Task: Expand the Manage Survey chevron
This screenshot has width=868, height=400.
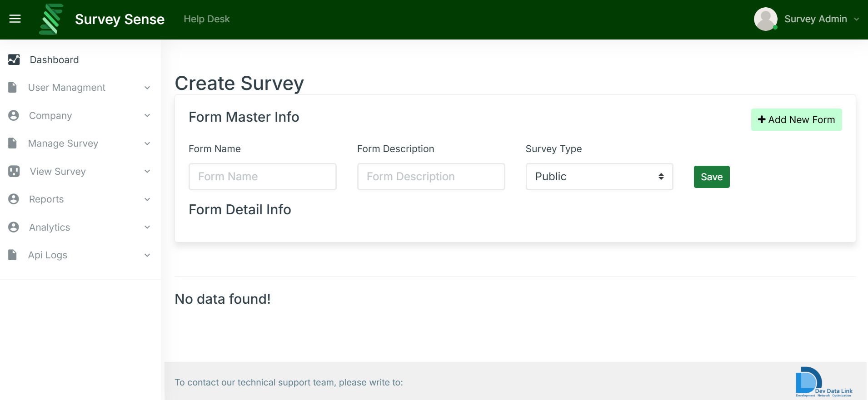Action: tap(147, 143)
